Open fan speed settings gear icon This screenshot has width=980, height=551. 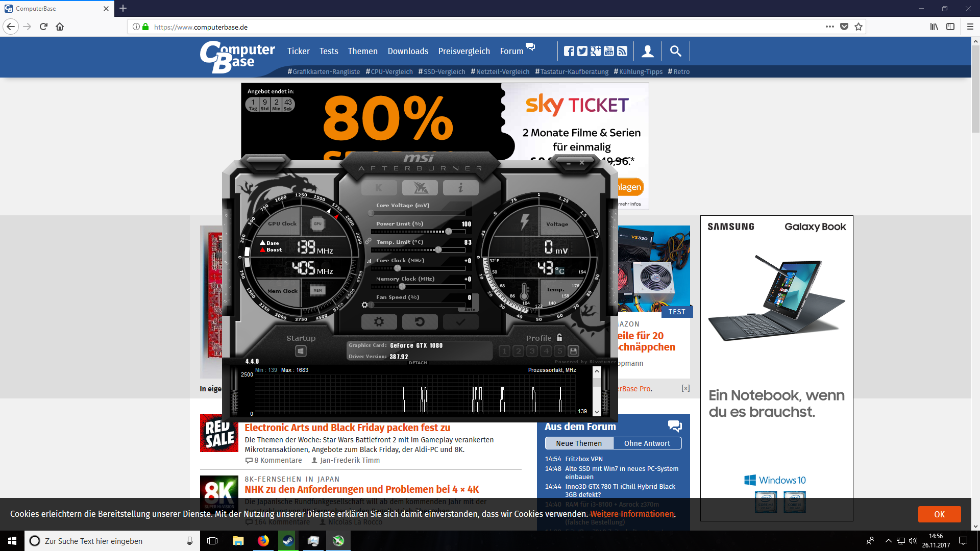point(364,305)
